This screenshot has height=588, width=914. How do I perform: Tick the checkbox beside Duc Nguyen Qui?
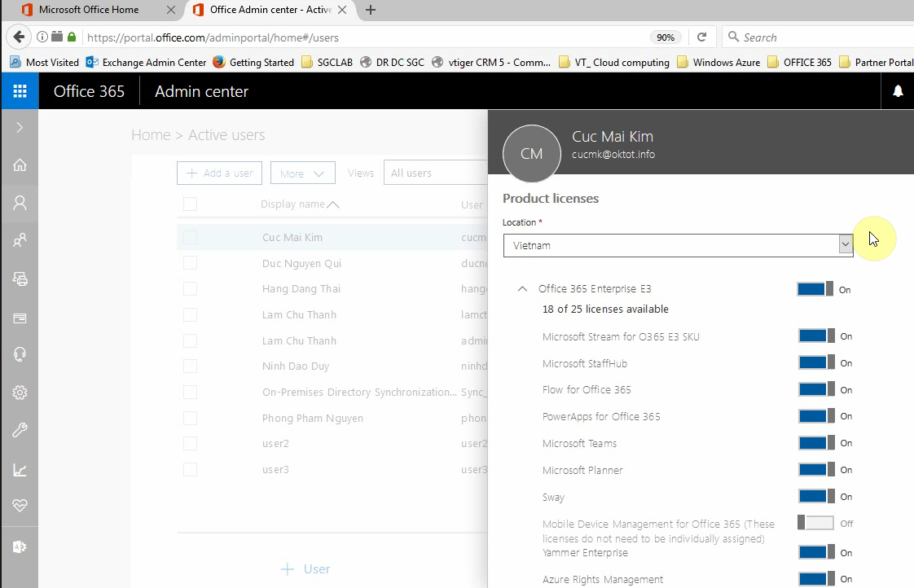(x=191, y=263)
